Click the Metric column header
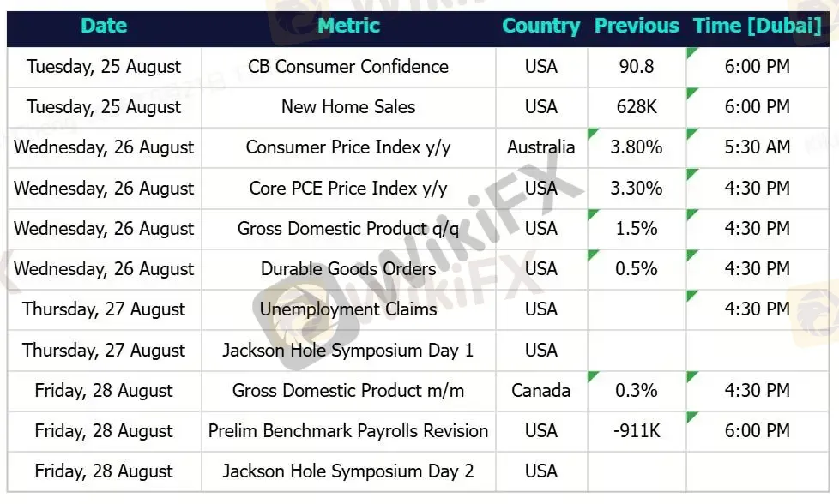This screenshot has height=504, width=839. 348,26
